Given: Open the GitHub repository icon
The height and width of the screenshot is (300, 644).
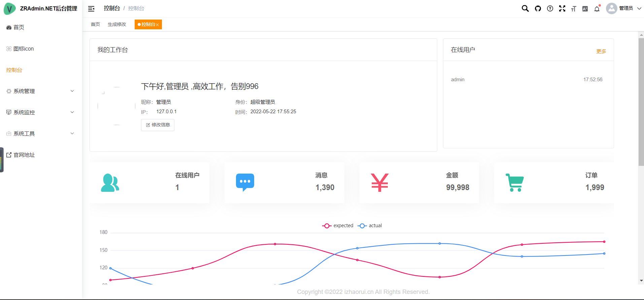Looking at the screenshot, I should (x=538, y=8).
